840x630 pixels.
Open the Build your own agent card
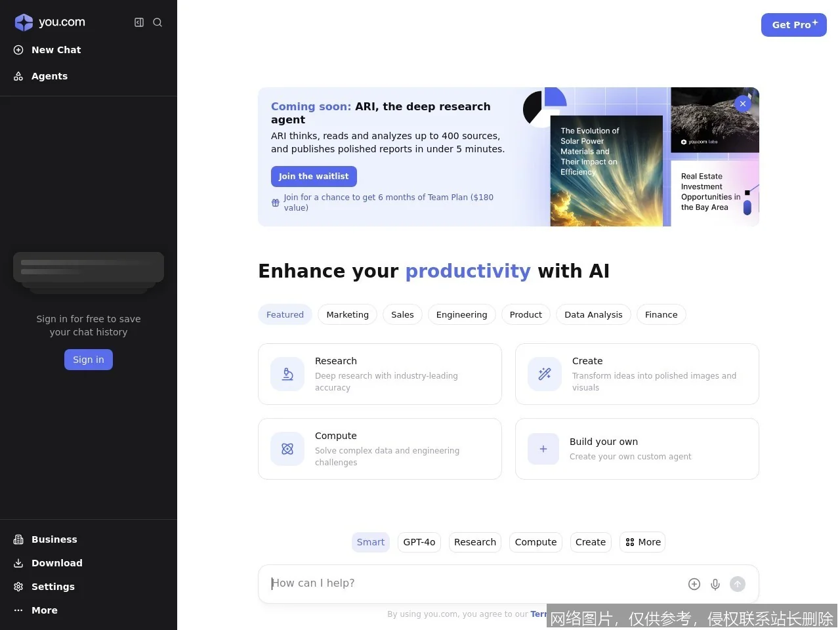637,449
